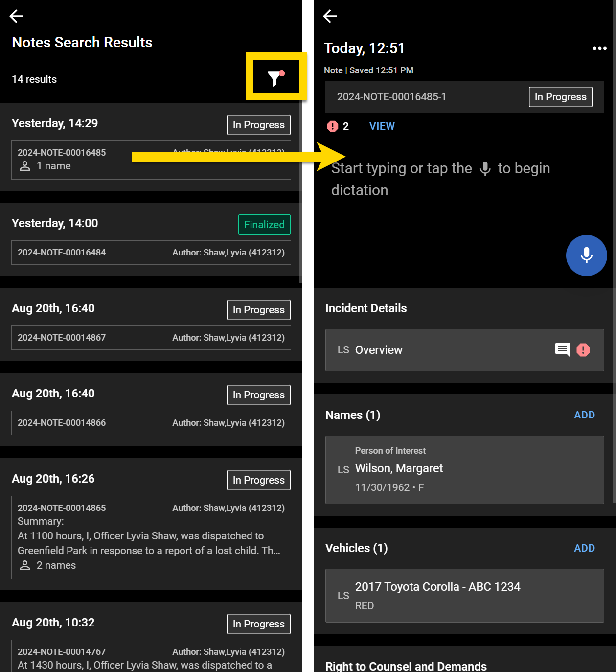Screen dimensions: 616x672
Task: Open the Wilson, Margaret person card
Action: point(464,469)
